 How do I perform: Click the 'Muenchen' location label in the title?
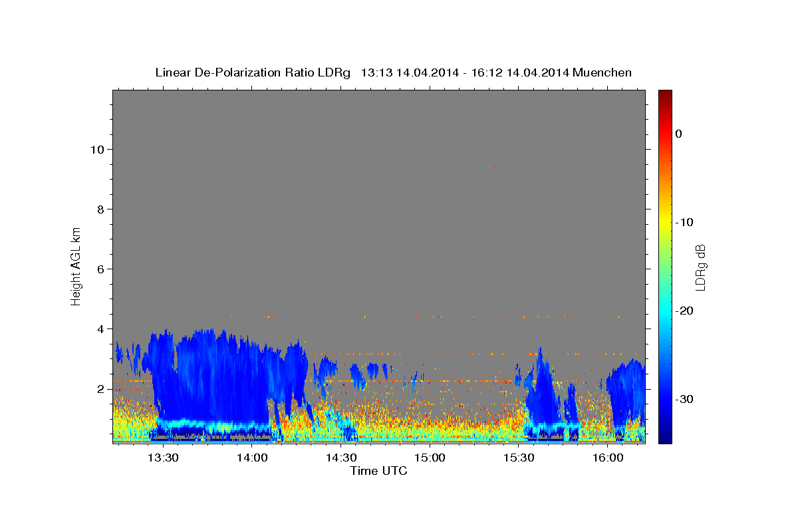(602, 72)
